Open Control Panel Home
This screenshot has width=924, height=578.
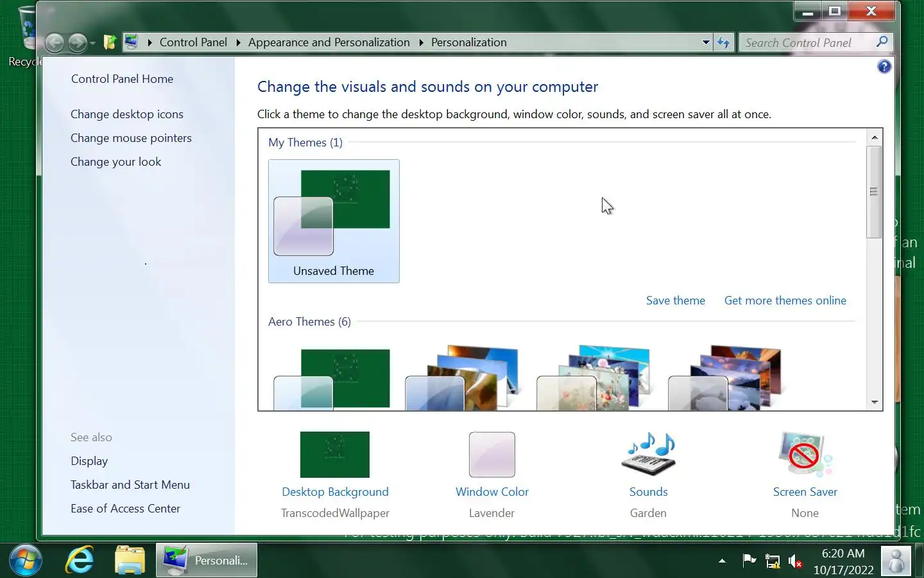[x=122, y=79]
